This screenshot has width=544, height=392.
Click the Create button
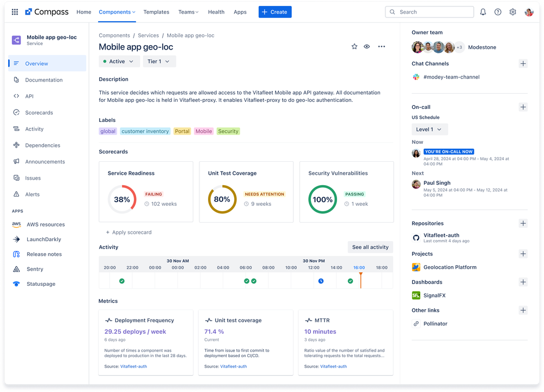(x=275, y=12)
